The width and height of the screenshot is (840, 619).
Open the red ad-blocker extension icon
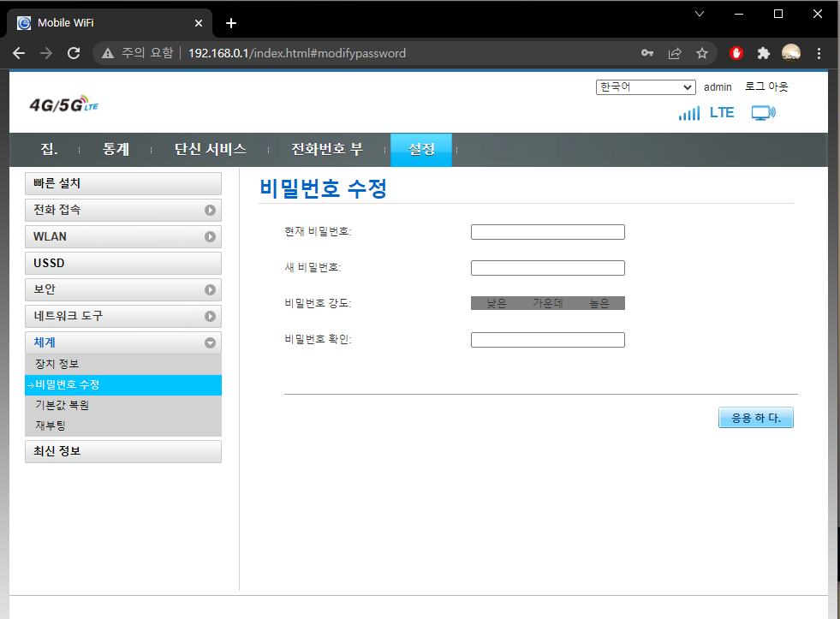point(736,53)
